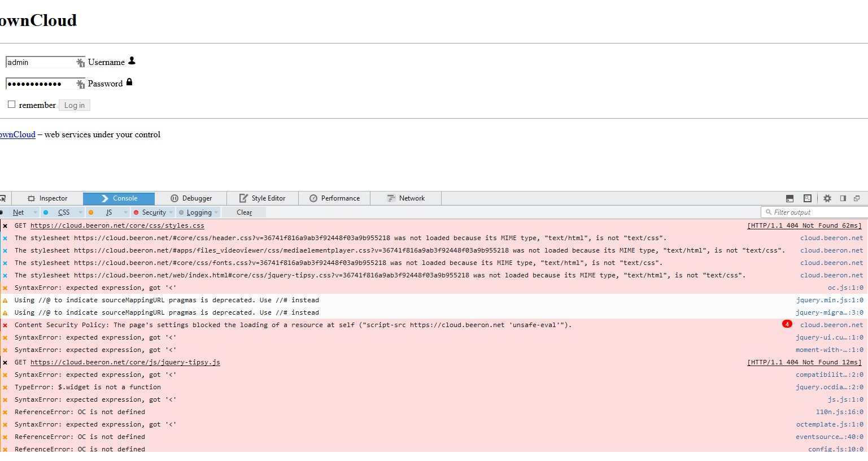Select the fonts.css MIME type error message

pos(339,263)
